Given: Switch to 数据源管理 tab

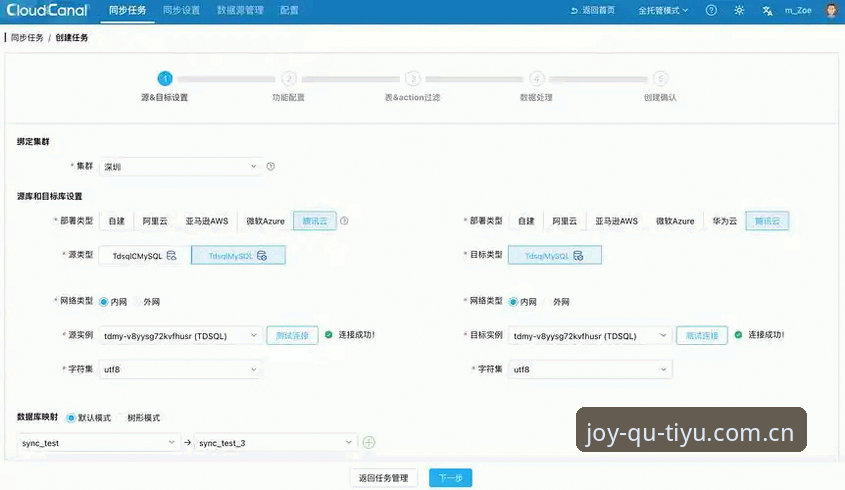Looking at the screenshot, I should [240, 10].
